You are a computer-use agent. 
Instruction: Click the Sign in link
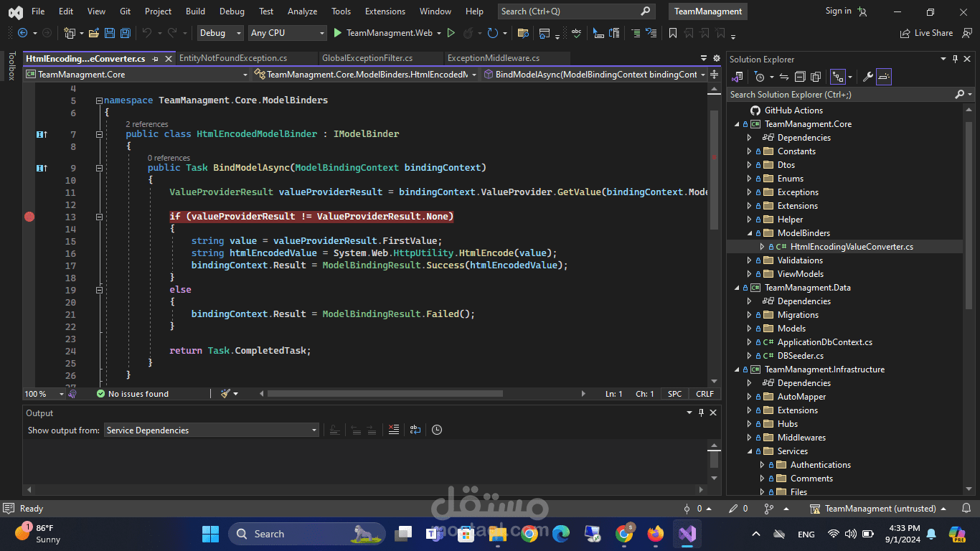coord(838,11)
